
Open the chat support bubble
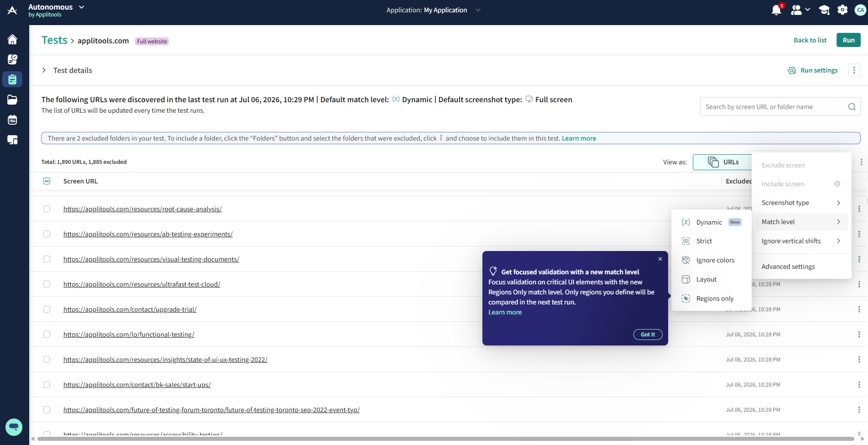(x=14, y=427)
